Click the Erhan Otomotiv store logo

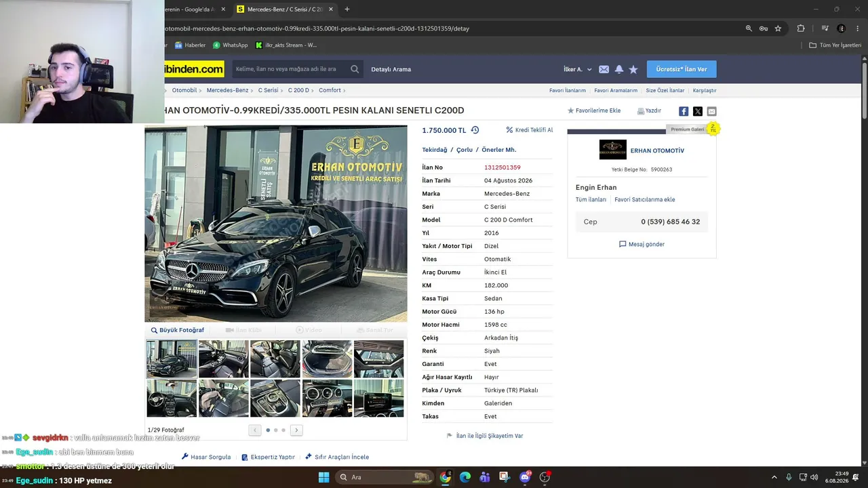(x=613, y=150)
